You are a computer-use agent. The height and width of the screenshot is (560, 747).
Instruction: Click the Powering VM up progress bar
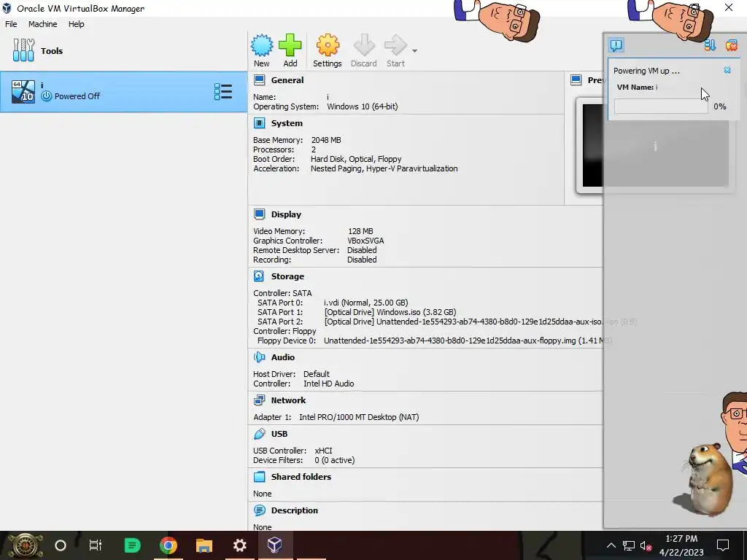[661, 106]
